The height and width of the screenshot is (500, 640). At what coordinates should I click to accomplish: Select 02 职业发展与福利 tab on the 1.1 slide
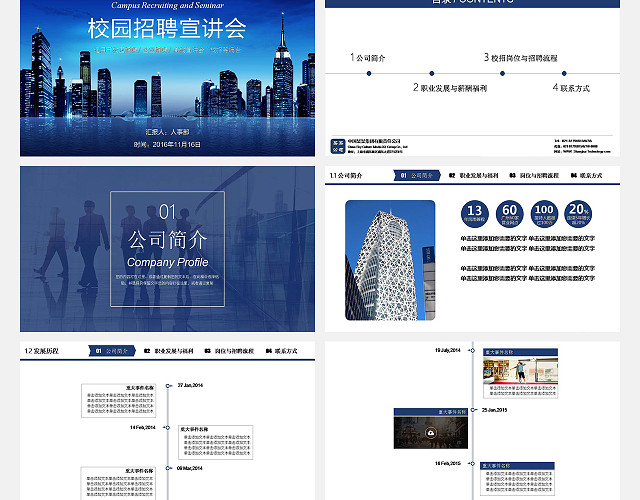(473, 176)
